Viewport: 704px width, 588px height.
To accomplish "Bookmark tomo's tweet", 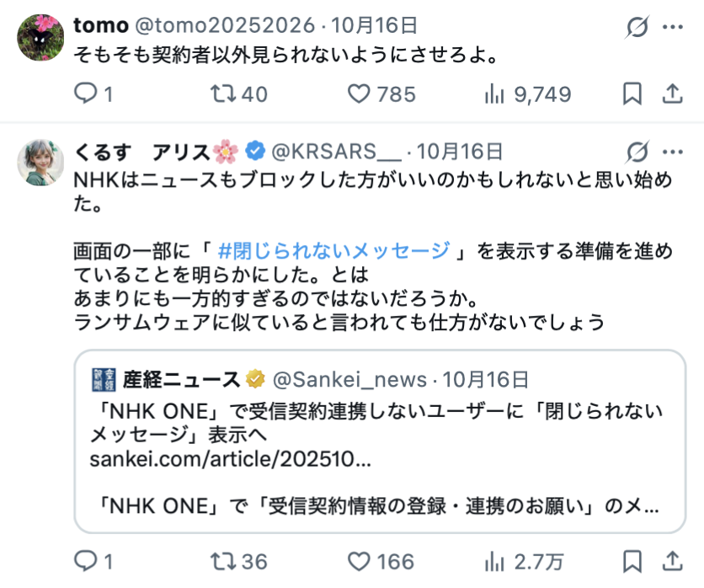I will click(632, 94).
